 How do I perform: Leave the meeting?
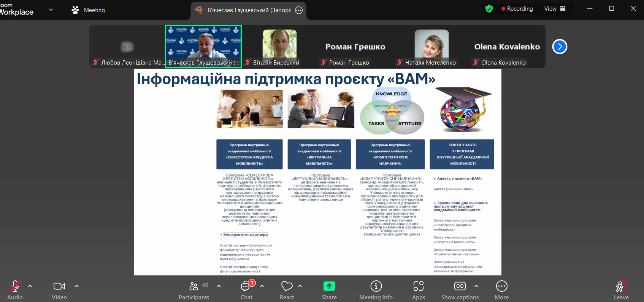click(621, 290)
